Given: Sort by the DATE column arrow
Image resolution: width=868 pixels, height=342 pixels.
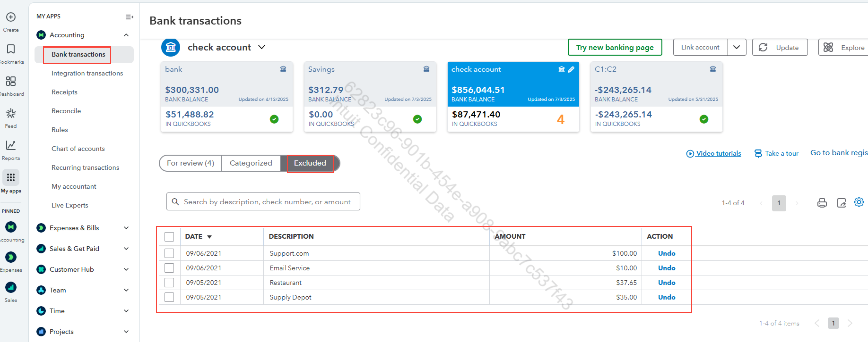Looking at the screenshot, I should tap(209, 237).
